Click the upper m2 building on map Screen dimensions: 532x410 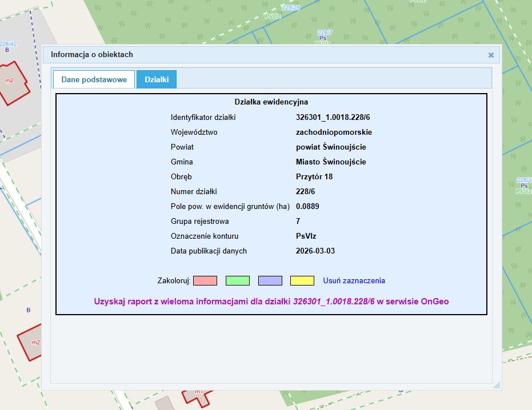[11, 84]
